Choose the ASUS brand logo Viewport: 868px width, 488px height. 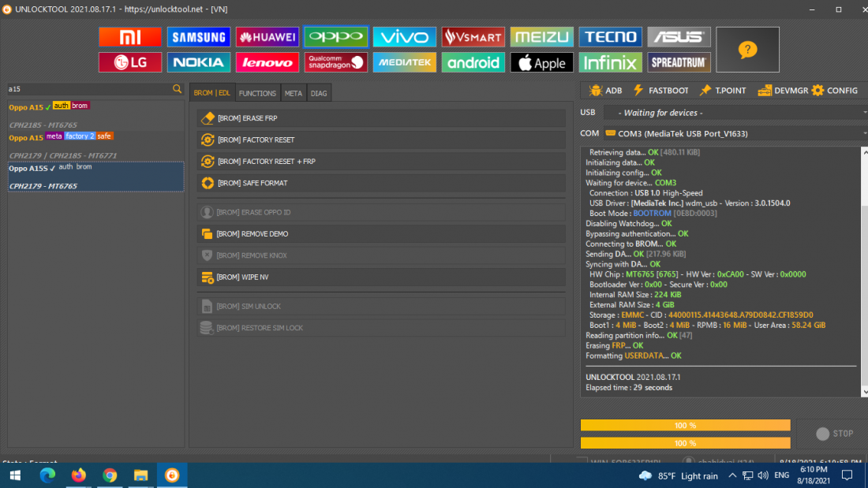coord(679,37)
